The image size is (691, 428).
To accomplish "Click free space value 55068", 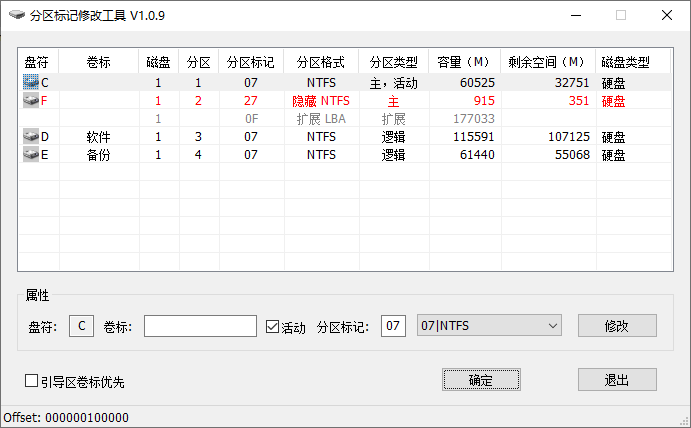I will click(572, 155).
